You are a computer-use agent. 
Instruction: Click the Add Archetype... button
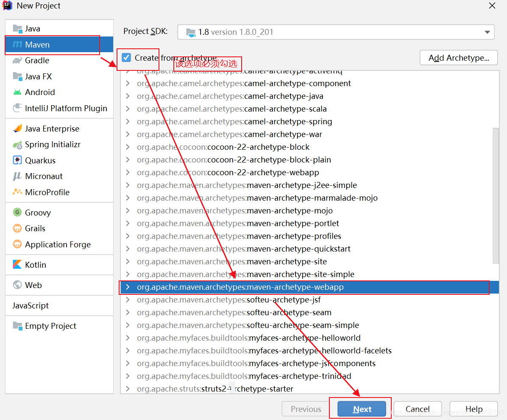pos(459,58)
